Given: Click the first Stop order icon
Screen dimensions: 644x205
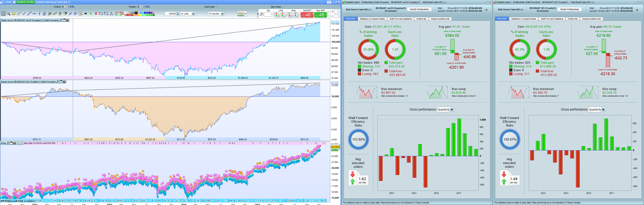Looking at the screenshot, I should point(290,15).
